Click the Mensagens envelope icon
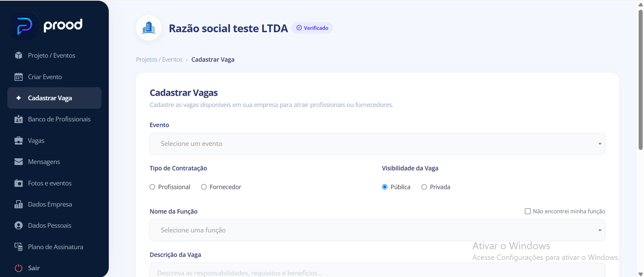This screenshot has height=277, width=644. (x=19, y=162)
